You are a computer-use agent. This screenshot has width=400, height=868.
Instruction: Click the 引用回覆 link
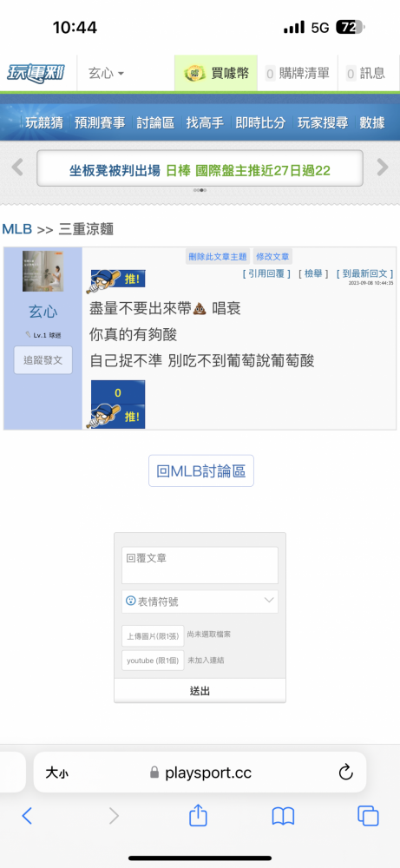coord(266,273)
